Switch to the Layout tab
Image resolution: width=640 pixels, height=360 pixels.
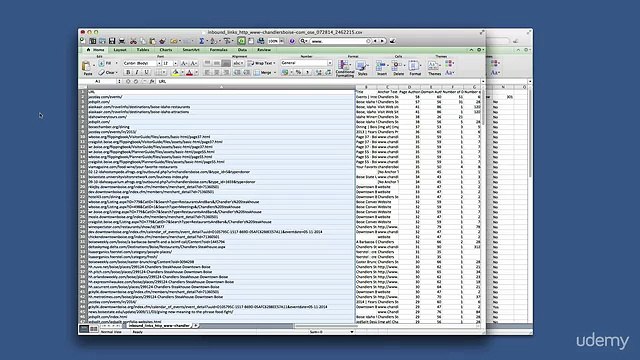[120, 50]
